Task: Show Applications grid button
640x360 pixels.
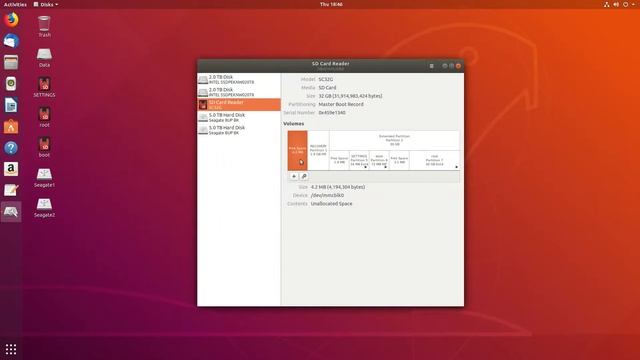Action: pos(11,349)
